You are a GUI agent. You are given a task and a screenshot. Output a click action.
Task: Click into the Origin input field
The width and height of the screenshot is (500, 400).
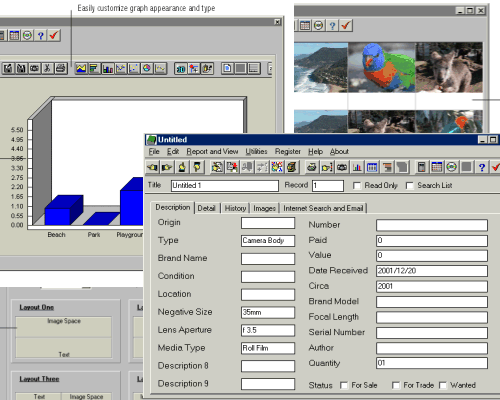tap(268, 223)
